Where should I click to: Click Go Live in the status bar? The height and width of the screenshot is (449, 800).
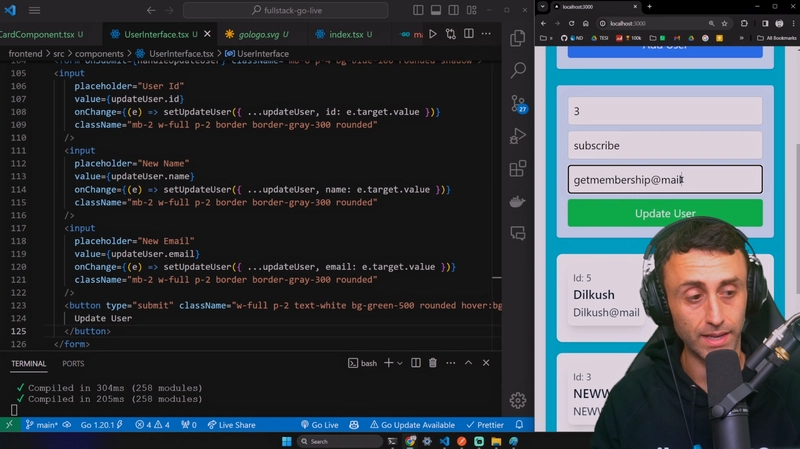tap(319, 425)
